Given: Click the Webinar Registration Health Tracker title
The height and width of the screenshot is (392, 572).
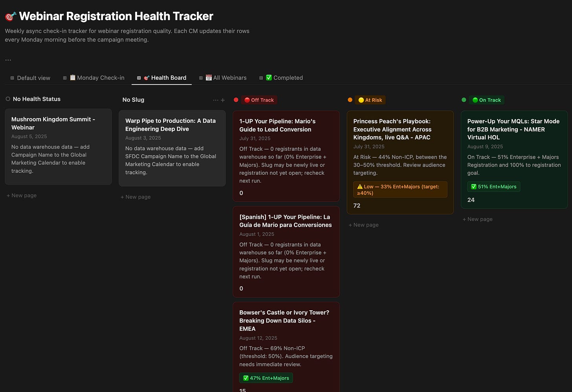Looking at the screenshot, I should [x=116, y=16].
